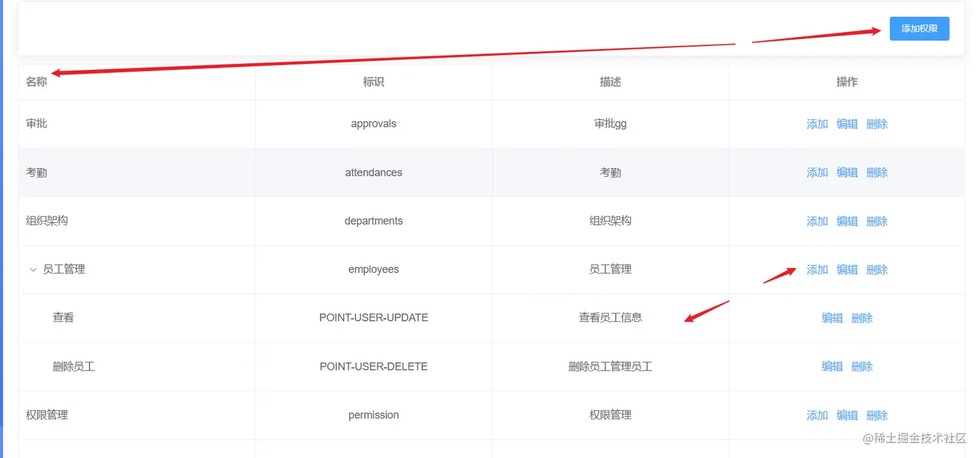The width and height of the screenshot is (980, 458).
Task: Click the 查看员工信息 description
Action: 611,317
